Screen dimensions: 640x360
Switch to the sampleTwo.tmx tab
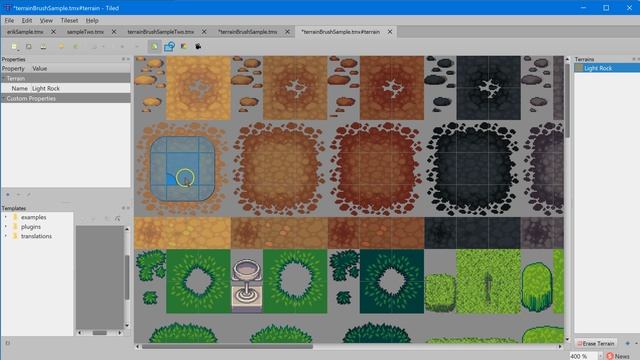pos(85,32)
